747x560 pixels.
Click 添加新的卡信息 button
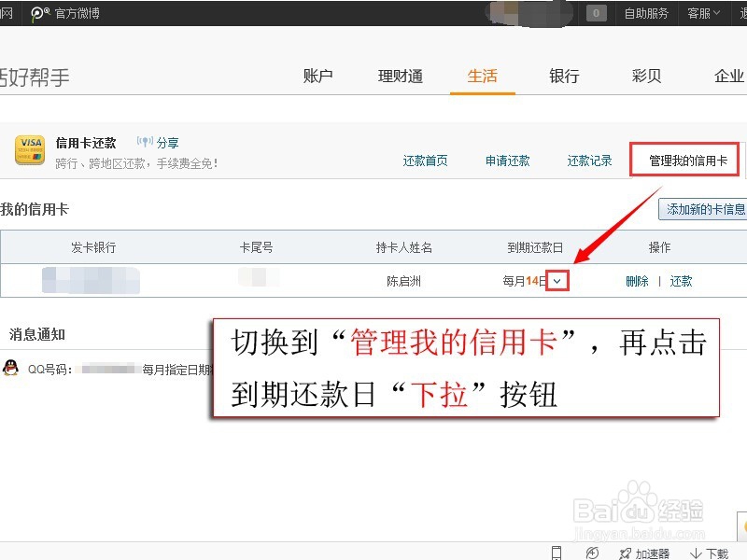[x=712, y=209]
